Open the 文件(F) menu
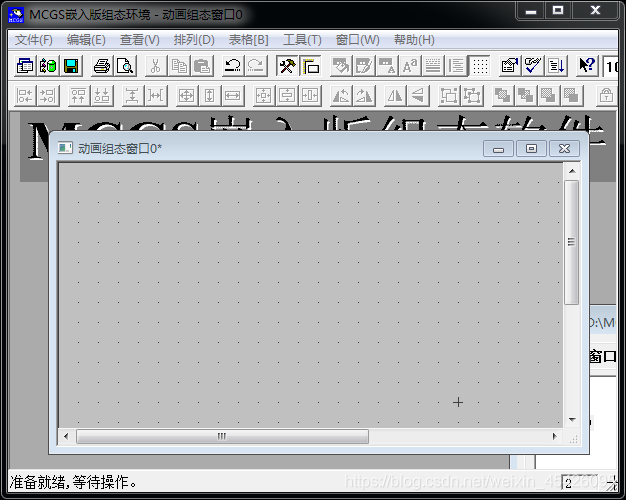626x500 pixels. pyautogui.click(x=34, y=40)
